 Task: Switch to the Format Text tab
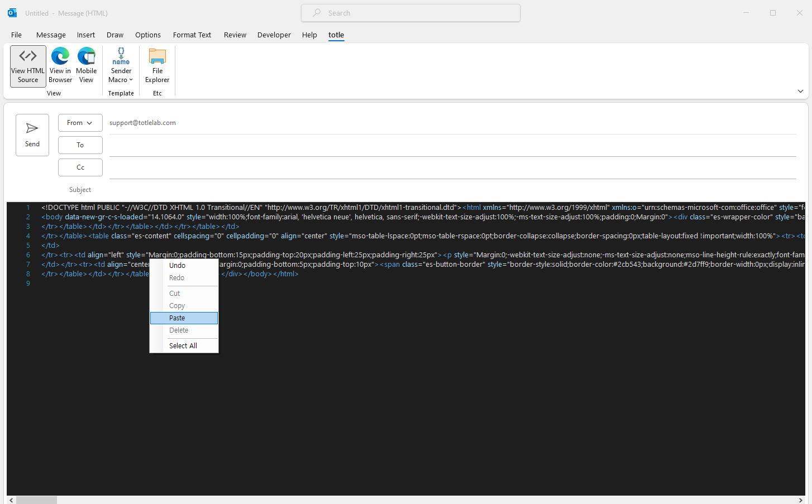click(x=192, y=35)
